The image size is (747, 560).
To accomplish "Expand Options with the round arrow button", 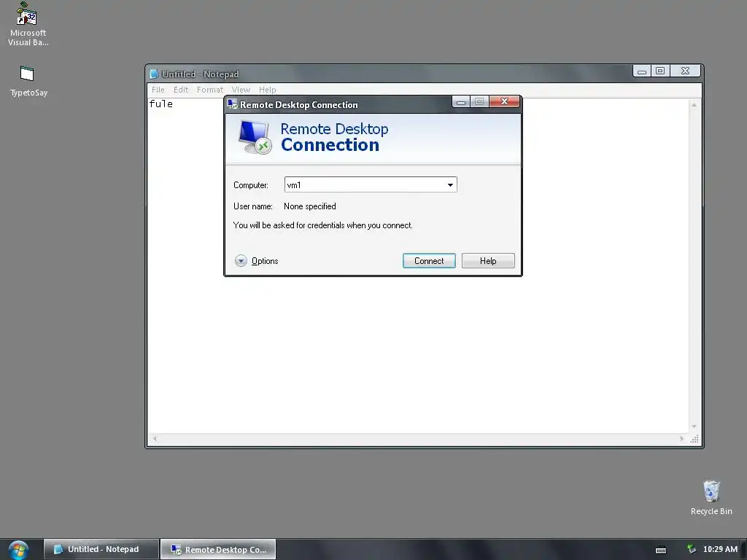I will (241, 261).
